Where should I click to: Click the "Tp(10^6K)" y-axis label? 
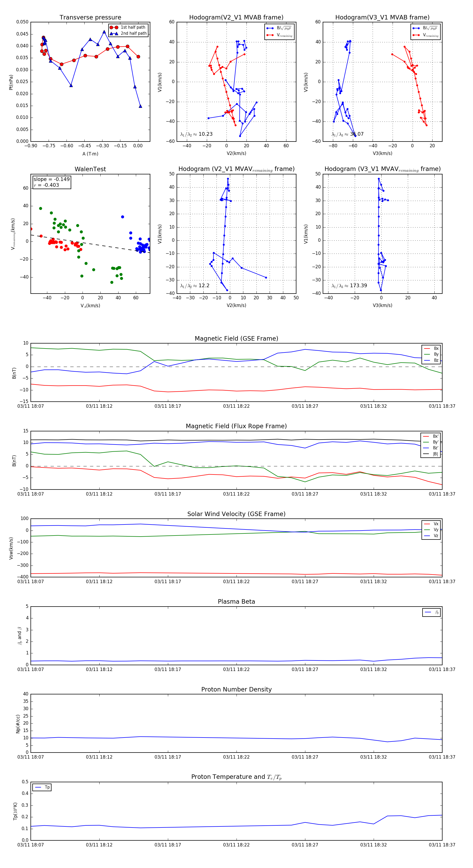(15, 811)
